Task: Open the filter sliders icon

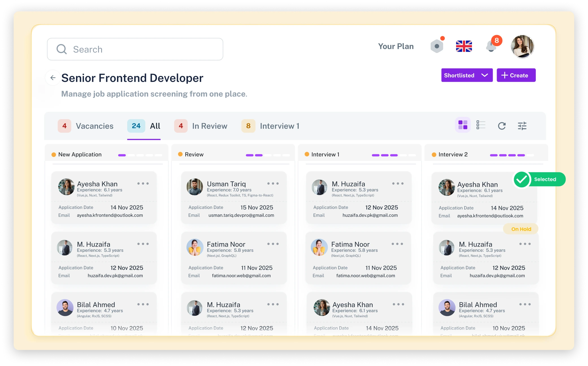Action: click(522, 126)
